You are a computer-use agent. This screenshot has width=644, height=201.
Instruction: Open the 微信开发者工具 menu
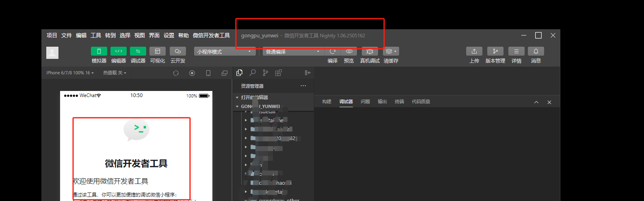tap(212, 36)
